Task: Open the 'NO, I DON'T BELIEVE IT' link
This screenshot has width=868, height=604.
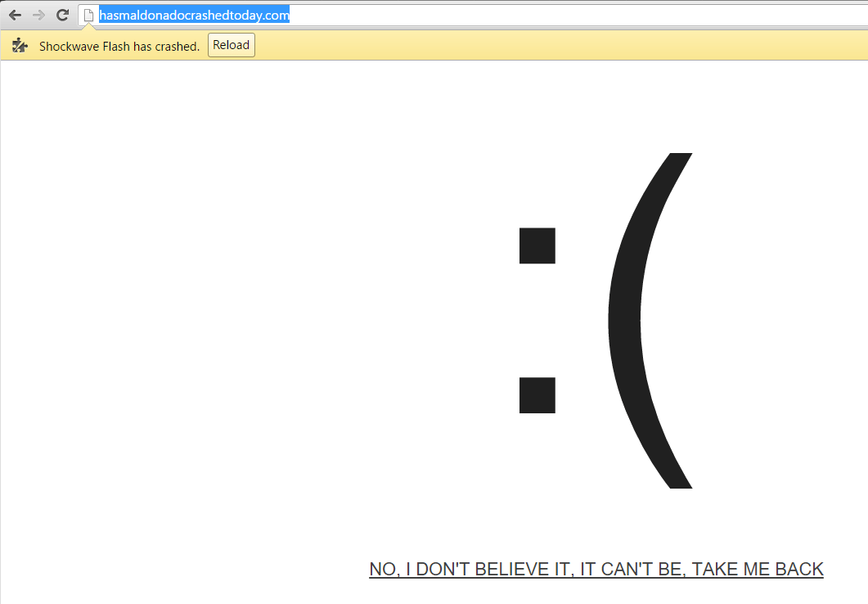Action: pos(596,570)
